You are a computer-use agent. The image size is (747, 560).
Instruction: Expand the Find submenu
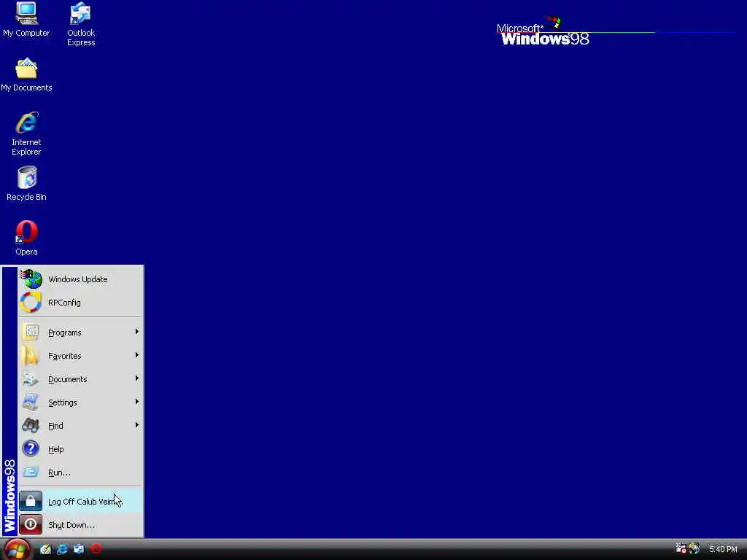[x=80, y=426]
